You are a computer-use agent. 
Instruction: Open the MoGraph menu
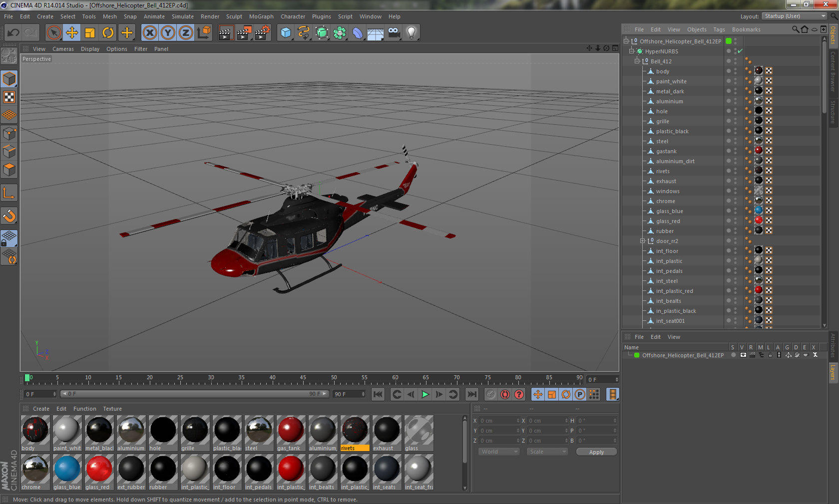pyautogui.click(x=261, y=16)
